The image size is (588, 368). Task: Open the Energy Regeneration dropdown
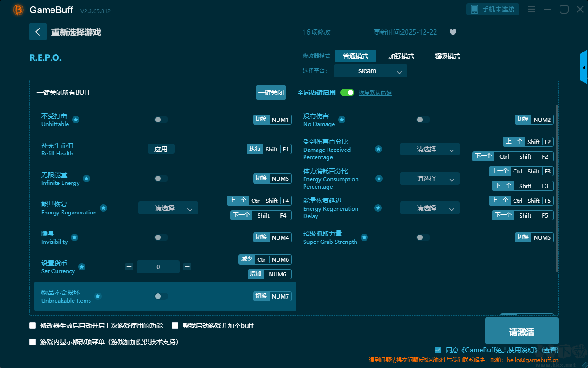[x=168, y=208]
